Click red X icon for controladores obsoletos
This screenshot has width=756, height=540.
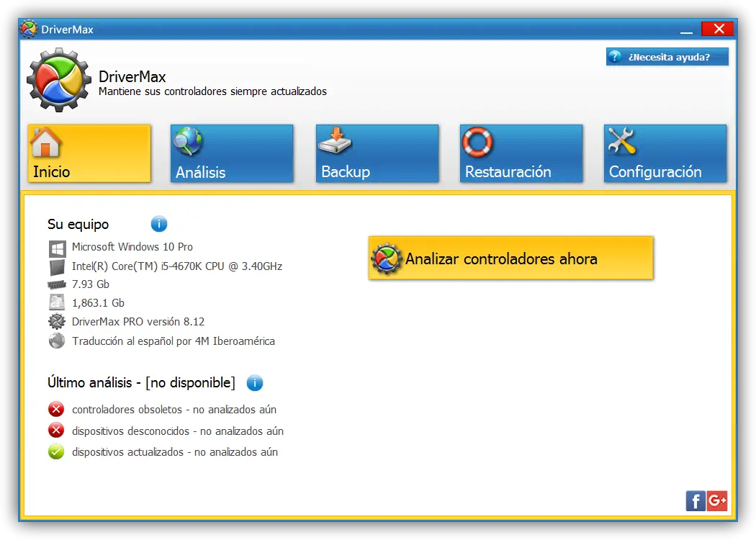[56, 409]
